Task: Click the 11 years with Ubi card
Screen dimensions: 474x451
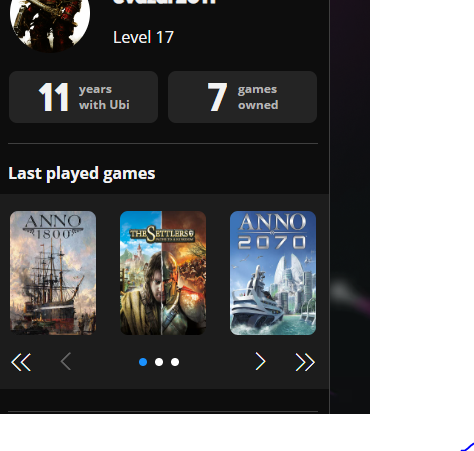Action: point(83,97)
